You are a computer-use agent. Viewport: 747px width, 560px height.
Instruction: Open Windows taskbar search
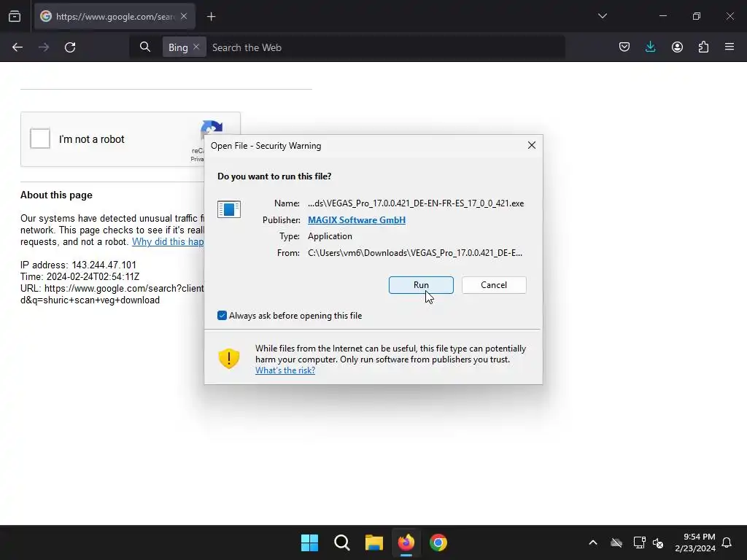[341, 542]
